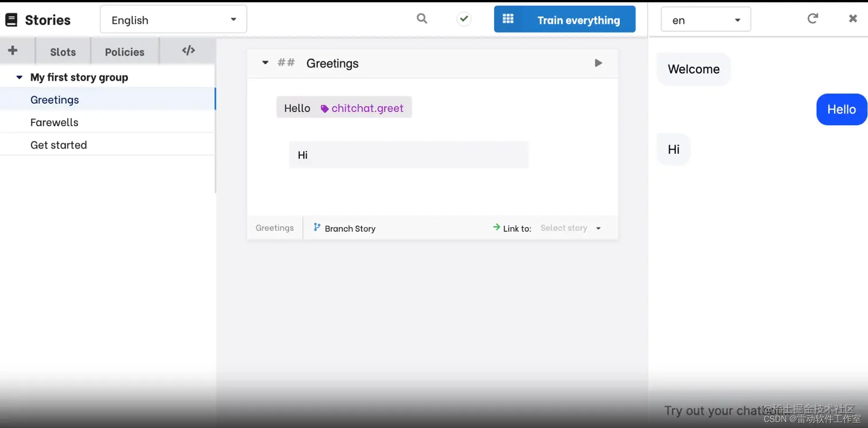The height and width of the screenshot is (428, 868).
Task: Click the blue Hello chat bubble
Action: (842, 109)
